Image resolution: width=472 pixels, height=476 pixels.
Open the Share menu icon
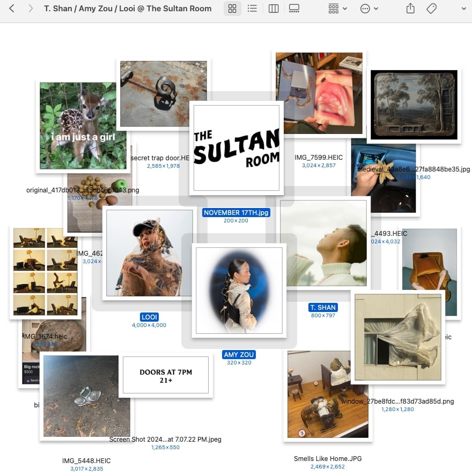click(x=410, y=9)
